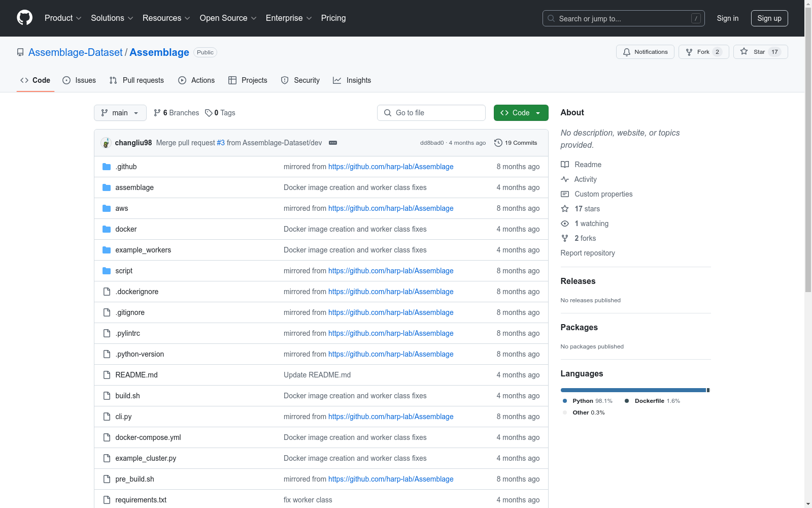Open the green Code dropdown button
The width and height of the screenshot is (812, 508).
[x=521, y=113]
